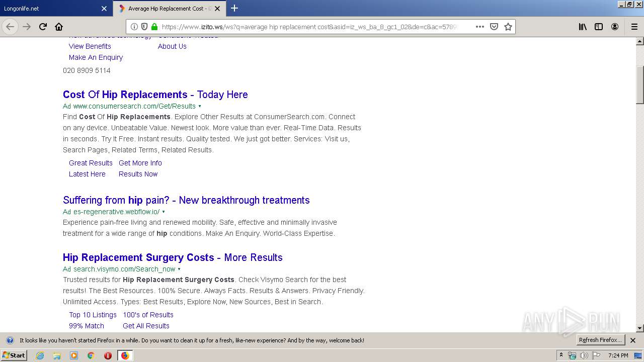The height and width of the screenshot is (362, 644).
Task: Open tracking protection shield icon
Action: pyautogui.click(x=144, y=27)
